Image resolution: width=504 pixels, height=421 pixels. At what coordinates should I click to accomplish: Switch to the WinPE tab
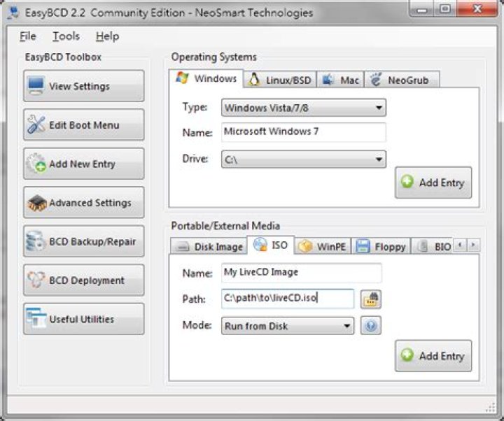[323, 246]
